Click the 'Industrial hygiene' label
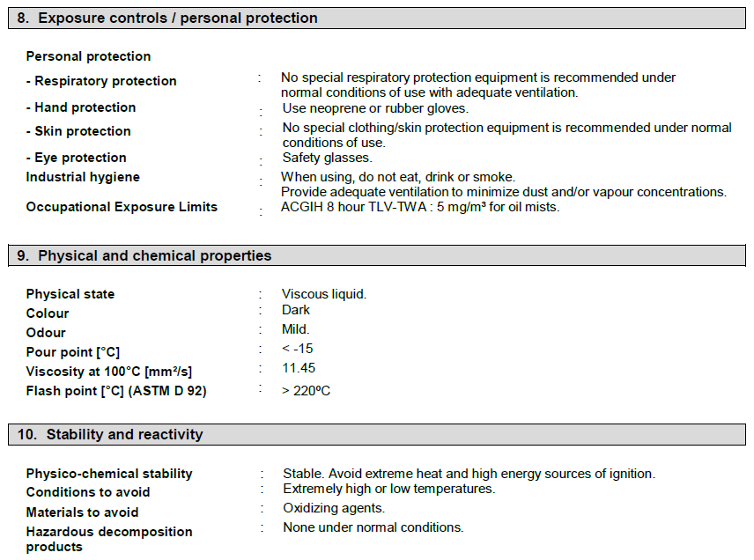 coord(83,177)
